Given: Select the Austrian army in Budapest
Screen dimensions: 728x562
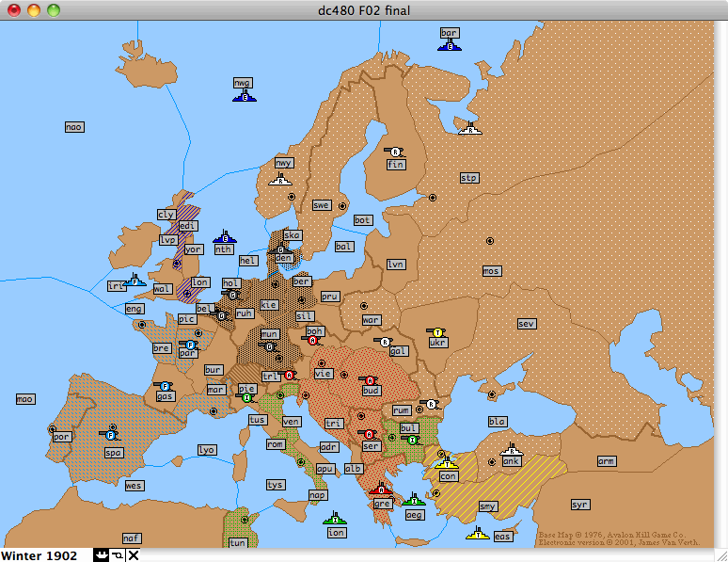Looking at the screenshot, I should pos(370,380).
